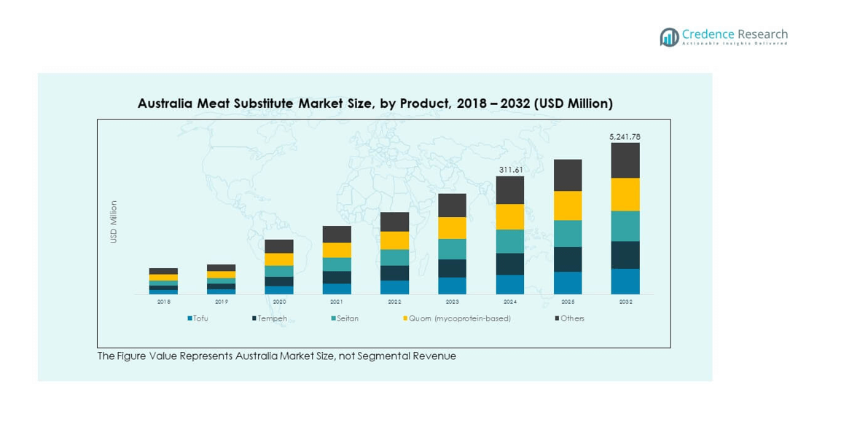Click the 5,241.78 data label above 2032
The image size is (868, 435).
[x=625, y=136]
